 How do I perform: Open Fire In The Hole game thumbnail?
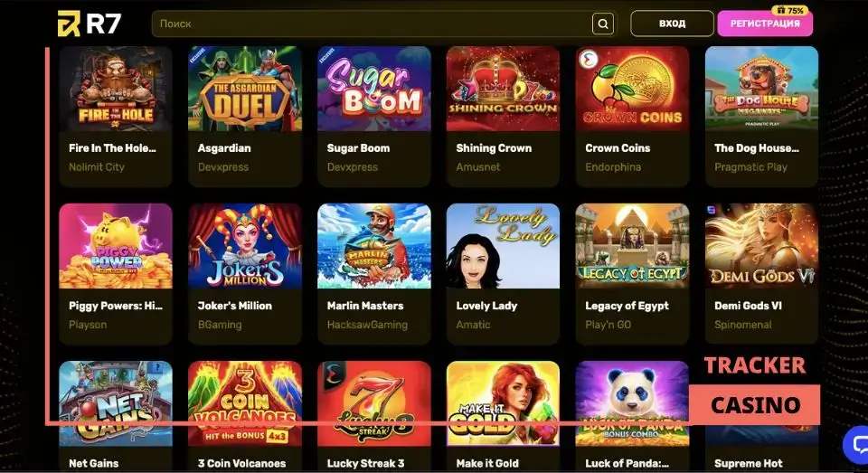116,89
